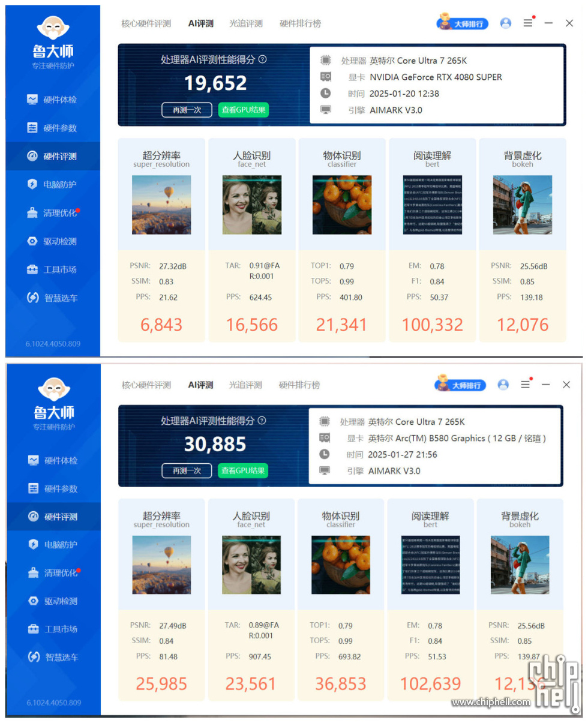Click 查看GPU结果 in the top window
The image size is (588, 723).
[x=243, y=110]
